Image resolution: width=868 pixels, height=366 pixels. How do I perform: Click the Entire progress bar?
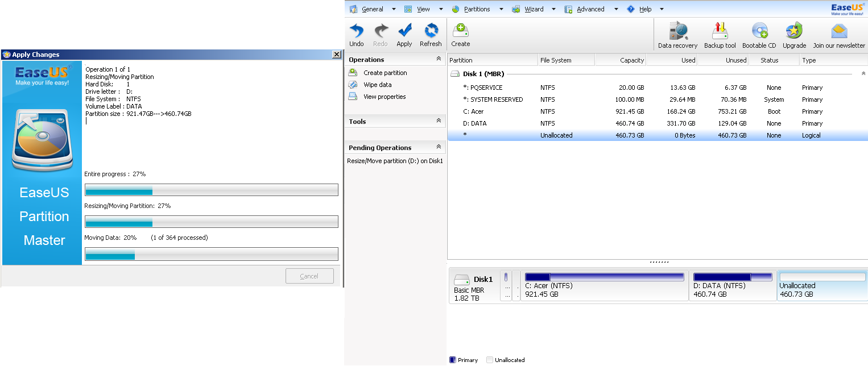[x=212, y=190]
